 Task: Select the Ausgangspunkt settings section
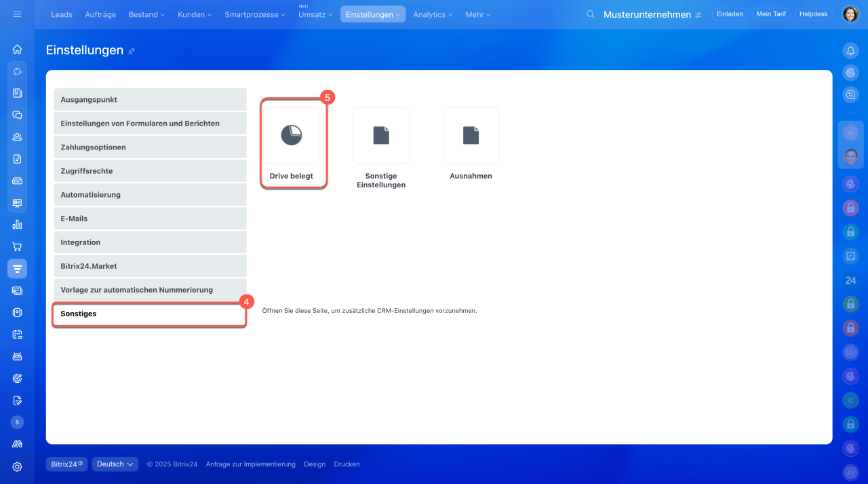(x=150, y=99)
